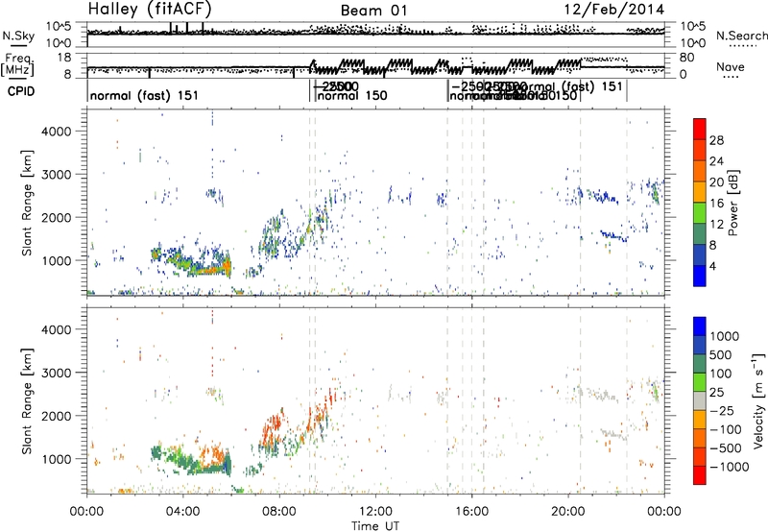The width and height of the screenshot is (768, 532).
Task: Click the velocity panel 'Slant Range [km]' label
Action: (27, 401)
